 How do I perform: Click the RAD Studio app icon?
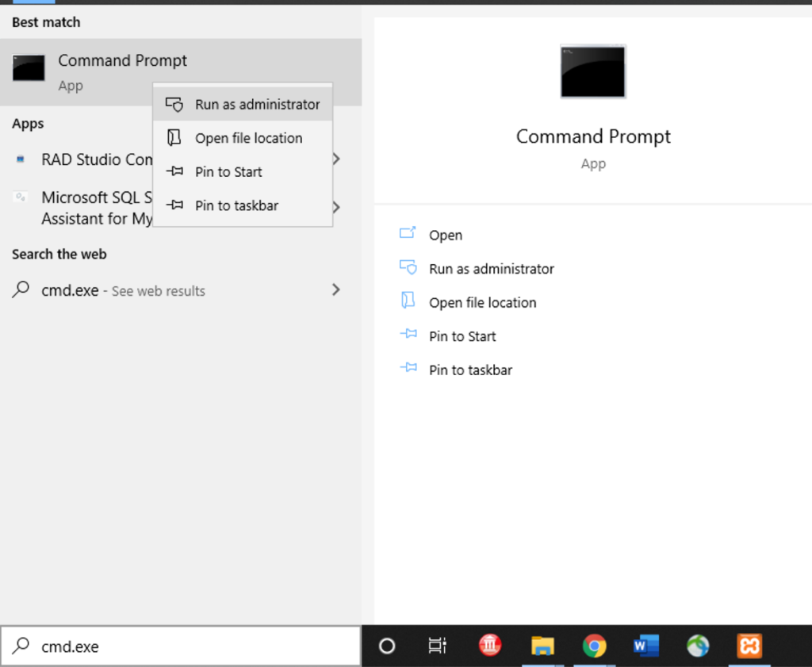click(20, 159)
